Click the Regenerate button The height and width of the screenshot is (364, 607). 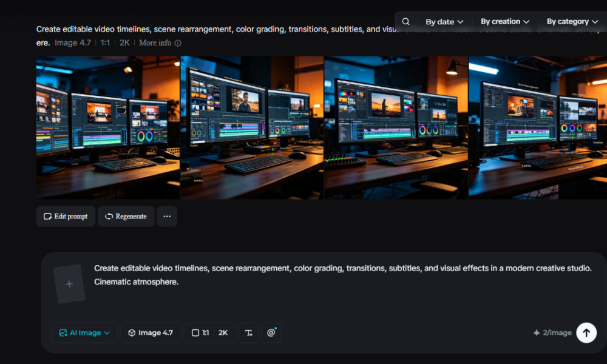126,216
